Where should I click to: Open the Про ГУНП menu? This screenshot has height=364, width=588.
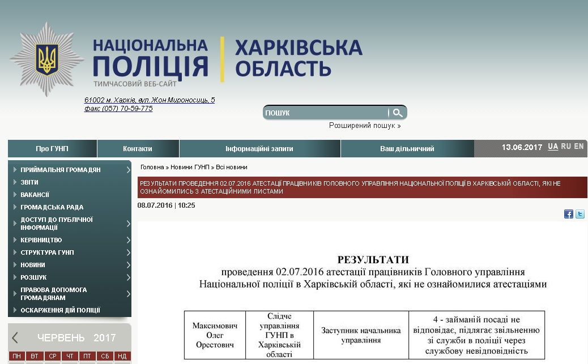pos(51,148)
